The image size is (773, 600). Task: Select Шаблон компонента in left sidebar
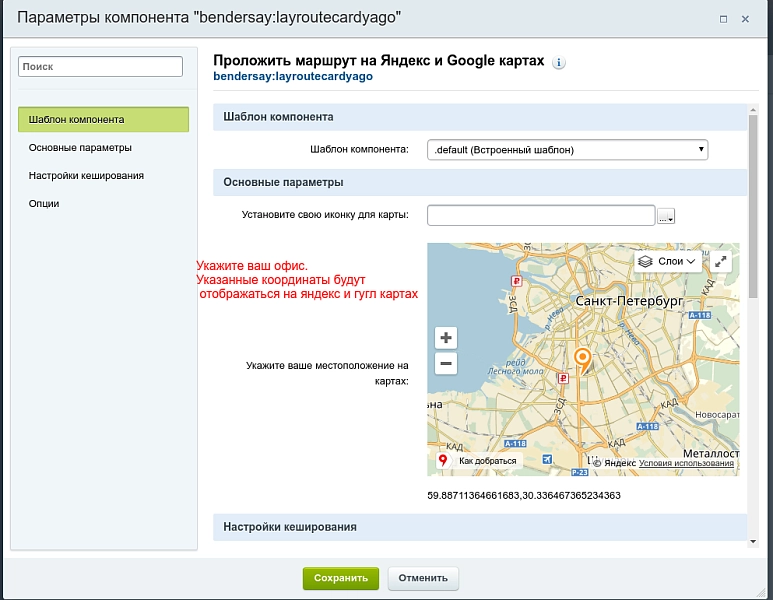104,119
